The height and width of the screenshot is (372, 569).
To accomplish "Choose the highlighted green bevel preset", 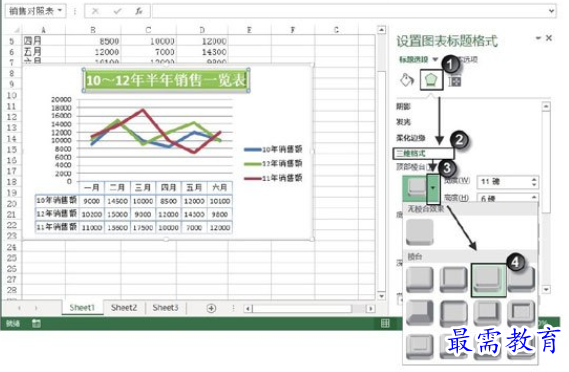I will click(x=488, y=280).
